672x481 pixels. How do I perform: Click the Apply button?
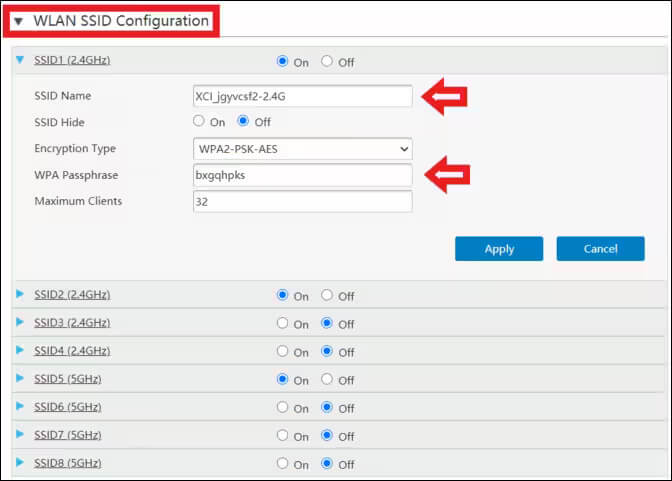click(498, 249)
